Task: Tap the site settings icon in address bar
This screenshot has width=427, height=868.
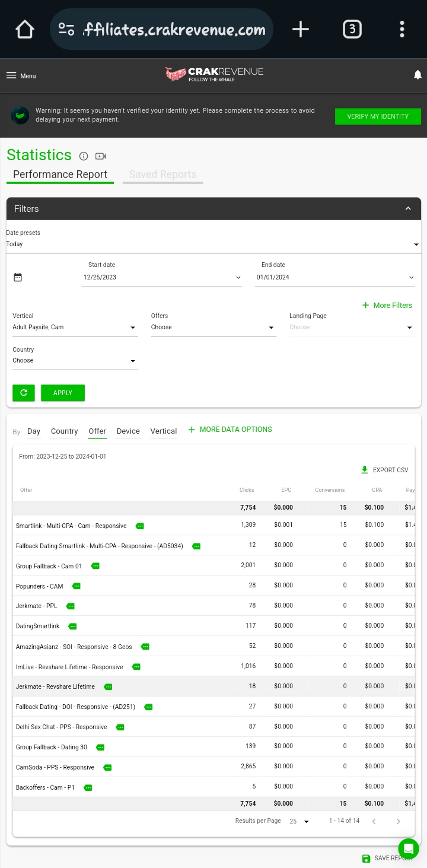Action: coord(66,29)
